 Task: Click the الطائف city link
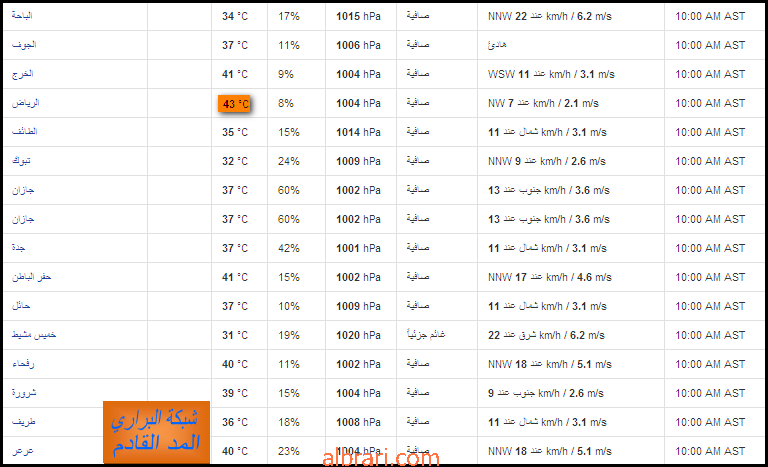(24, 131)
